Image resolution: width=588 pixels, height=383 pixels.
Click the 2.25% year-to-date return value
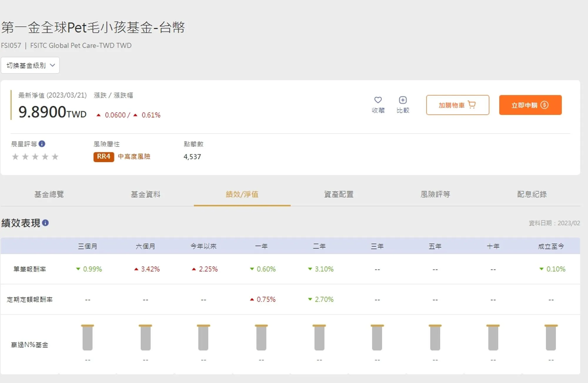click(208, 269)
